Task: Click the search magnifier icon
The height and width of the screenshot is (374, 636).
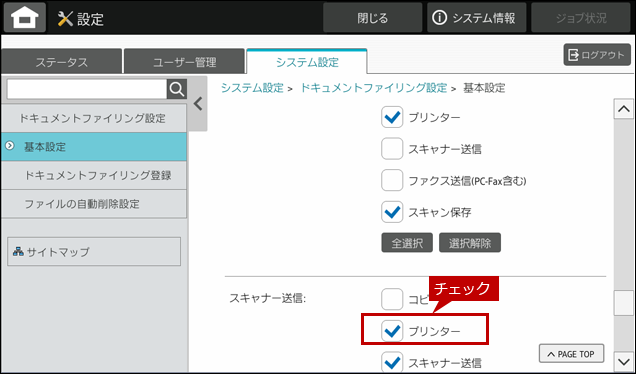Action: tap(177, 89)
